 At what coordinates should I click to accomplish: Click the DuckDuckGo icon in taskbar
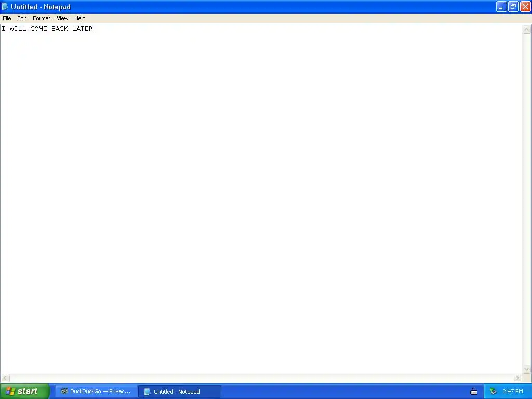(x=64, y=391)
